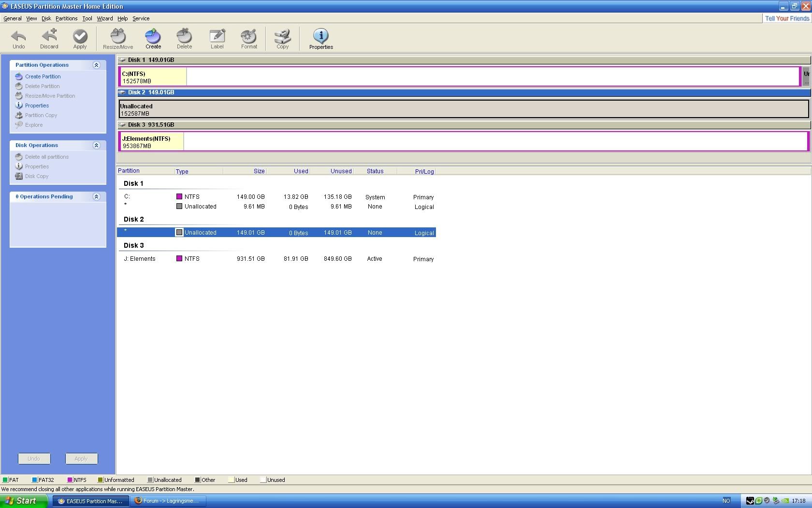Click the Partition Operations Properties link
Image resolution: width=812 pixels, height=508 pixels.
pos(37,105)
